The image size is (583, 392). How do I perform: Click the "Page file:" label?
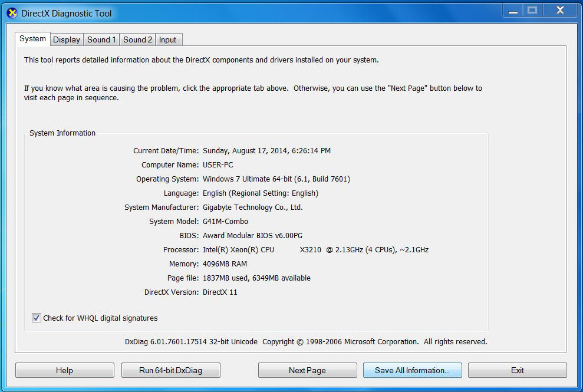point(183,278)
